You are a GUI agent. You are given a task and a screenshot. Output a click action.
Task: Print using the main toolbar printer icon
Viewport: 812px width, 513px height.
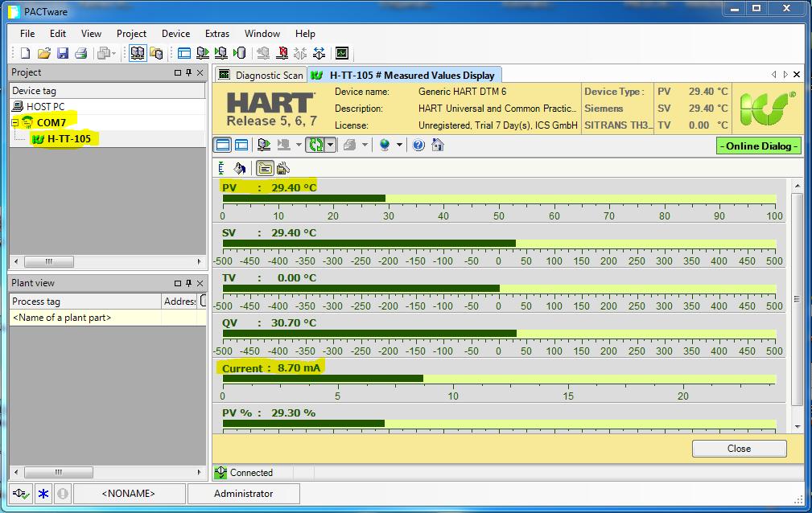pos(80,53)
